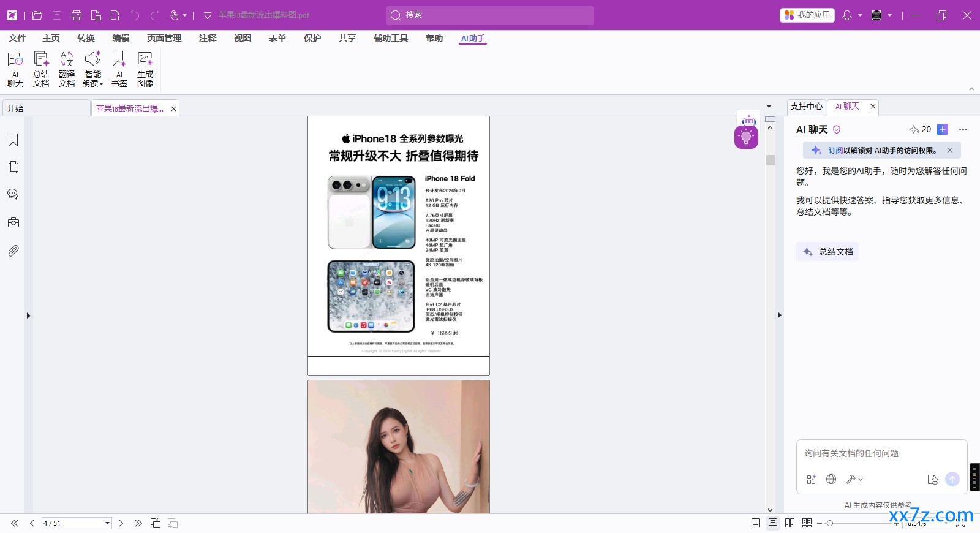Collapse the right panel with triangle arrow

779,315
